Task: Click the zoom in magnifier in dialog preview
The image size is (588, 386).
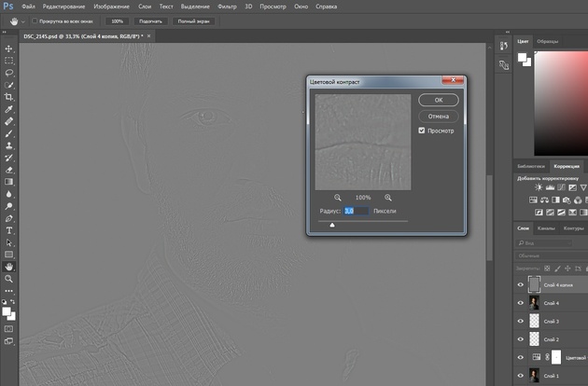Action: [x=388, y=198]
